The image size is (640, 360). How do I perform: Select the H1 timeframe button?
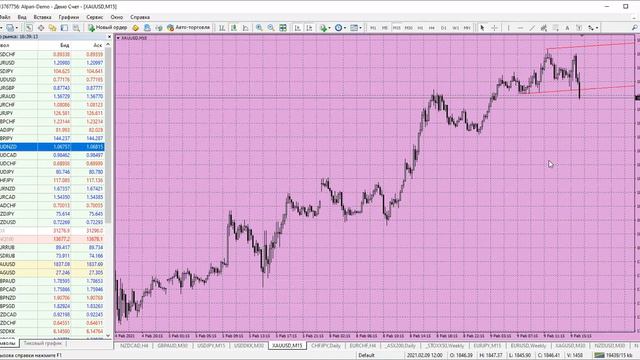420,28
